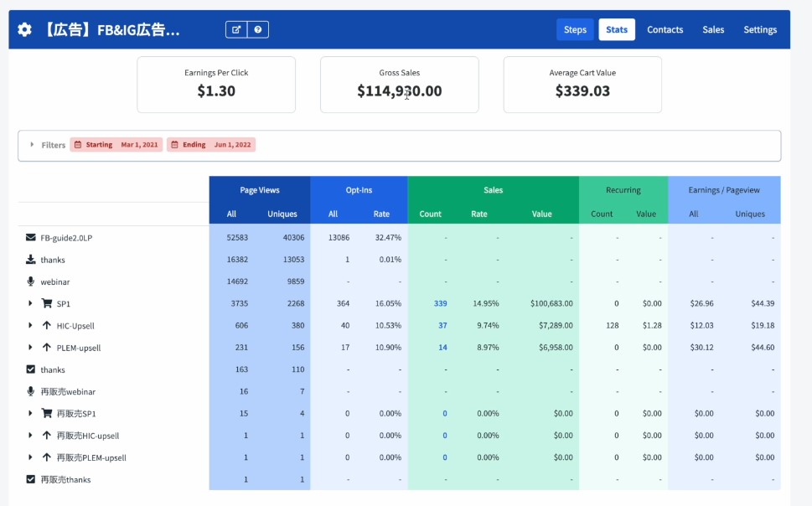Click the download icon beside first thanks step
812x506 pixels.
click(x=30, y=259)
